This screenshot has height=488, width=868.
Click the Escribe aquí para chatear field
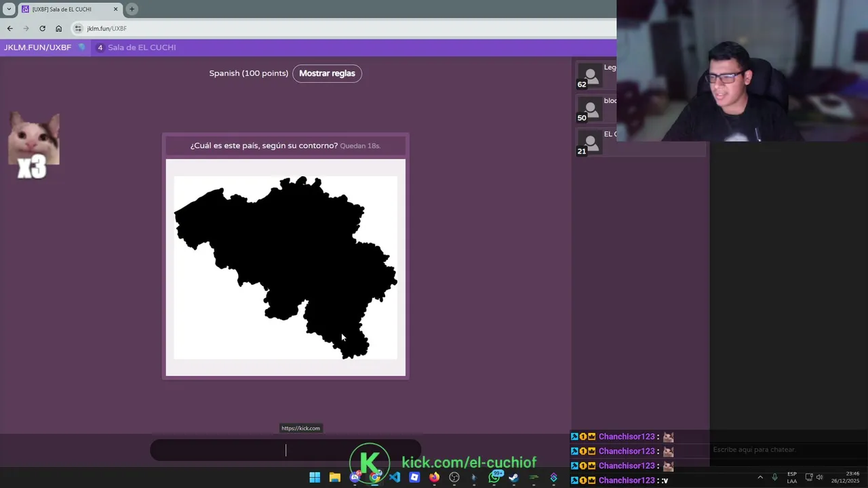pos(754,449)
